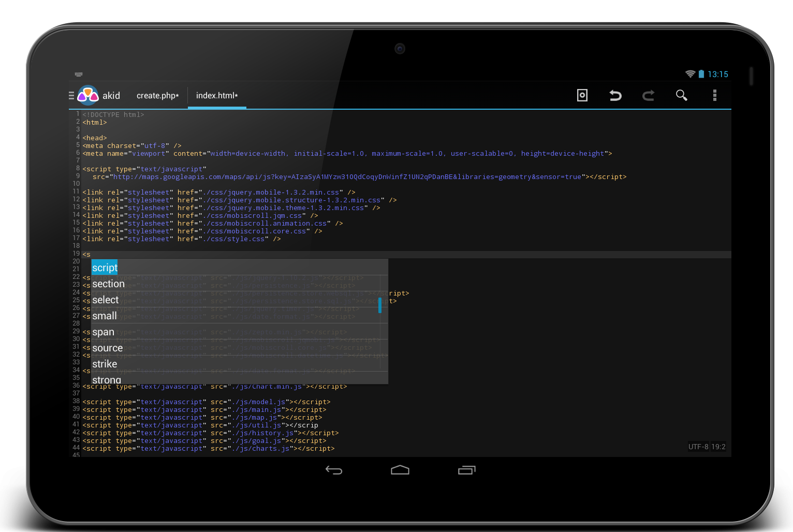This screenshot has width=793, height=532.
Task: Click the ./js/history.js script line
Action: coord(211,433)
